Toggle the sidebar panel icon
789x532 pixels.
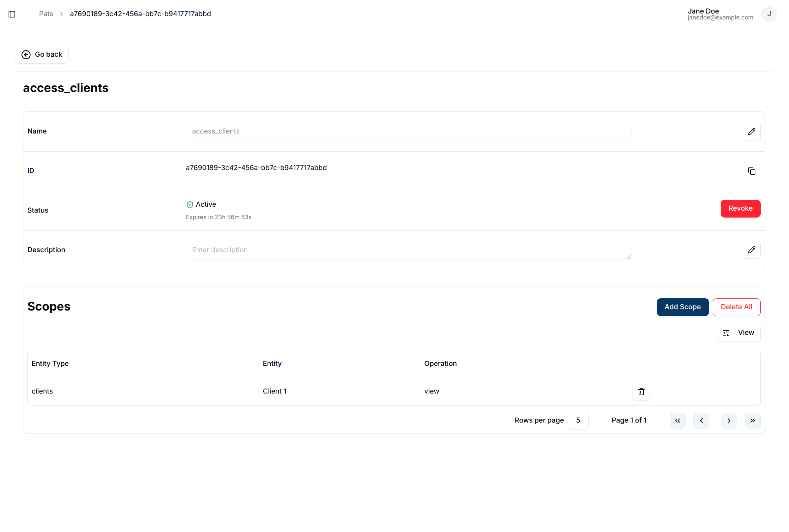(12, 14)
